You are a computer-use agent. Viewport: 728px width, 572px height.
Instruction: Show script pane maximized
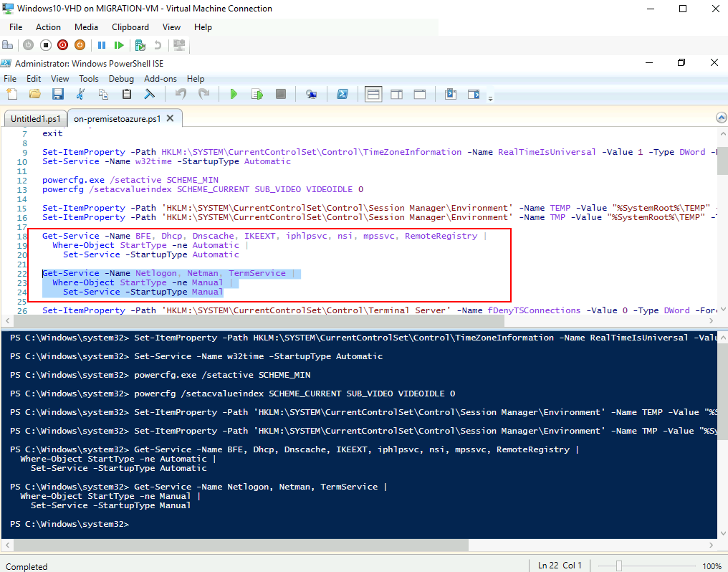[420, 94]
